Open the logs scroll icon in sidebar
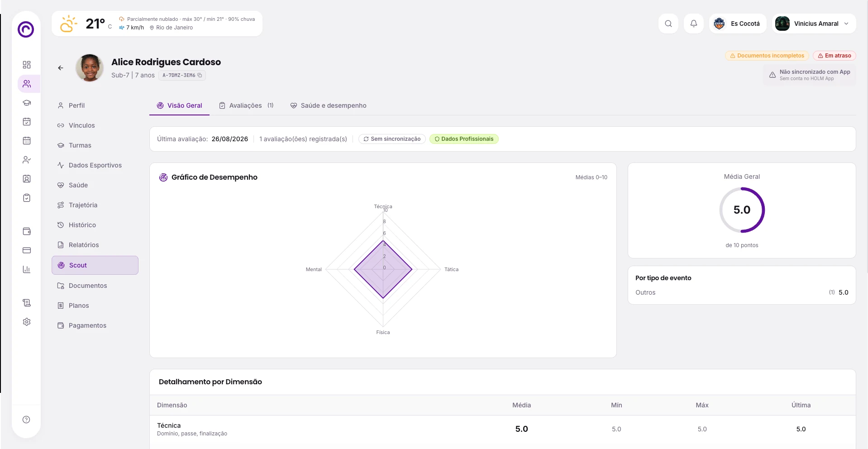 tap(27, 303)
